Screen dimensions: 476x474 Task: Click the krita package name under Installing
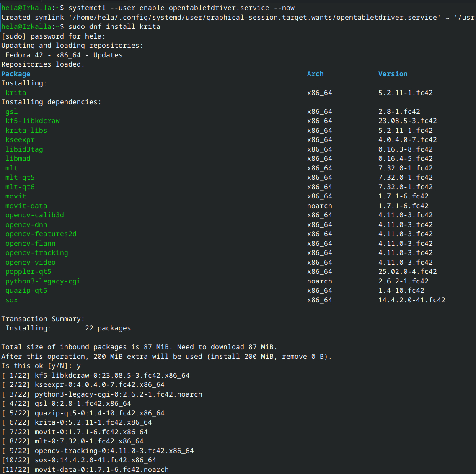[16, 93]
